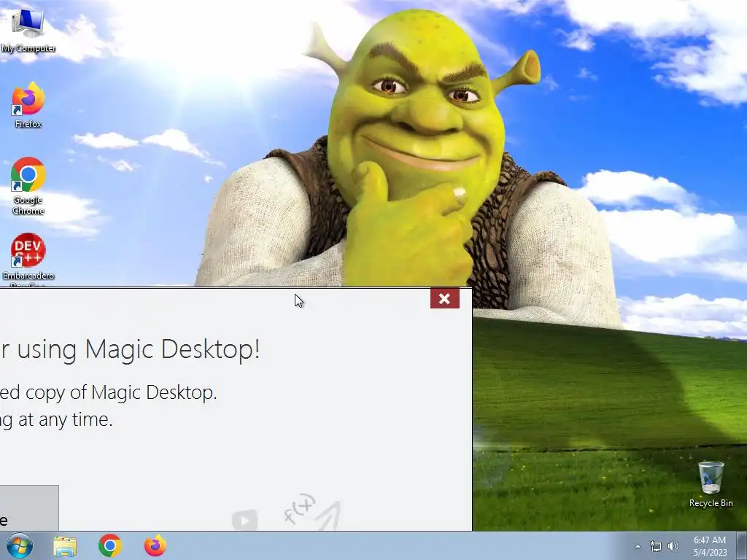Viewport: 747px width, 560px height.
Task: Open the network status tray icon
Action: click(656, 546)
